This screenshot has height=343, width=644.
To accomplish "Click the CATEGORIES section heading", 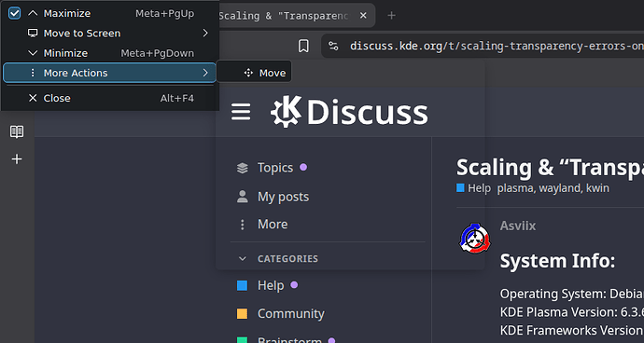I will 287,258.
